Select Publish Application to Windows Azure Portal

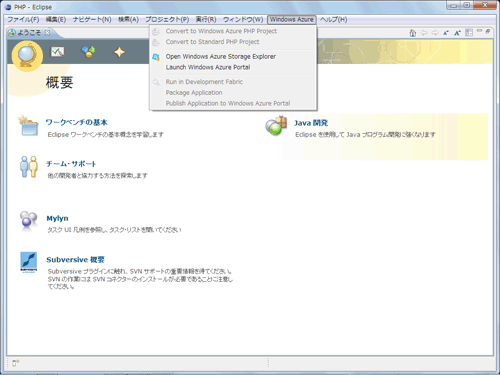[233, 103]
